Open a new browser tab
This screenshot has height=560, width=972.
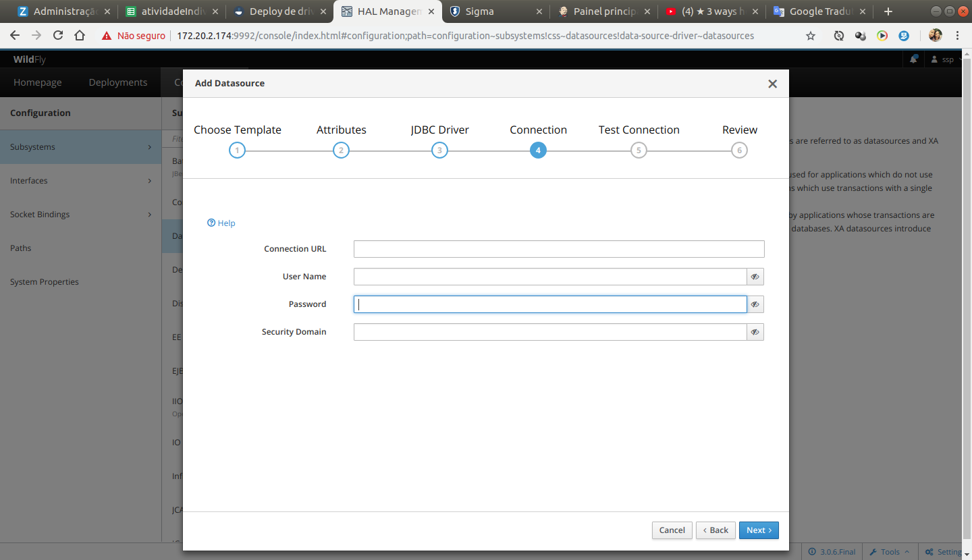point(888,11)
